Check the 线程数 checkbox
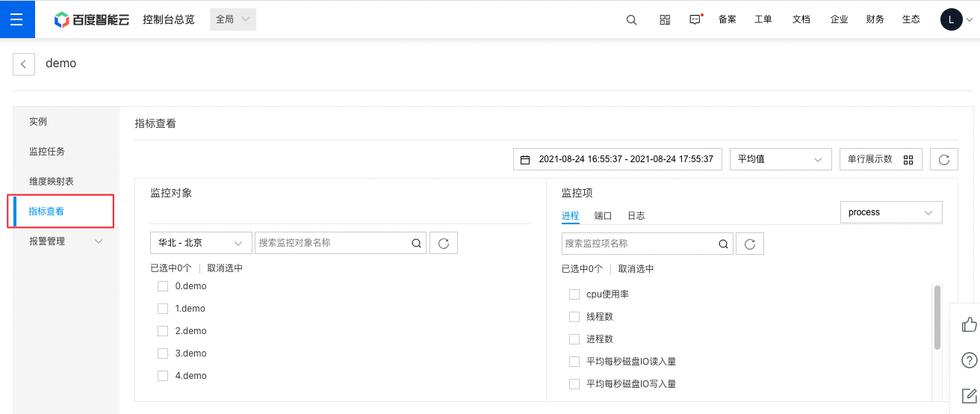The width and height of the screenshot is (980, 414). pyautogui.click(x=574, y=317)
